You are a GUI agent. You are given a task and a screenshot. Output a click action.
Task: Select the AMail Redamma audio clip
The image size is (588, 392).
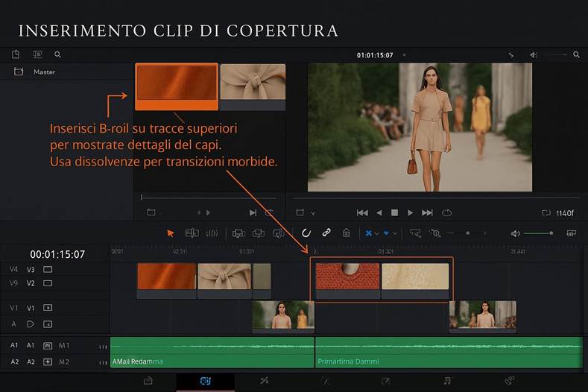tap(212, 352)
